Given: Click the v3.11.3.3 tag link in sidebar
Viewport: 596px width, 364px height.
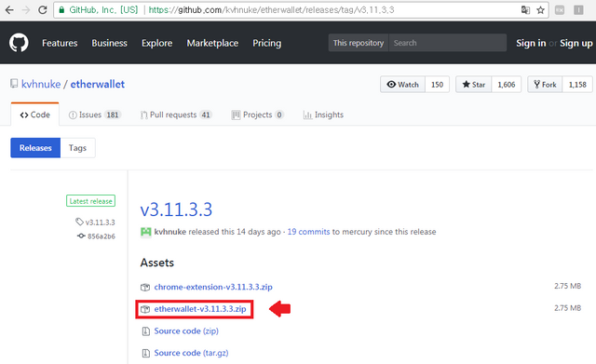Looking at the screenshot, I should 100,222.
